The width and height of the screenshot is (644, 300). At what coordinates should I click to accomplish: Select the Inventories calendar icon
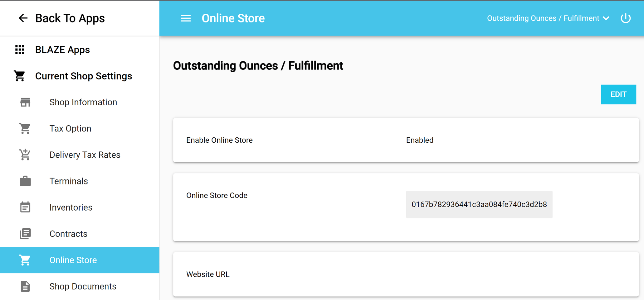coord(25,207)
